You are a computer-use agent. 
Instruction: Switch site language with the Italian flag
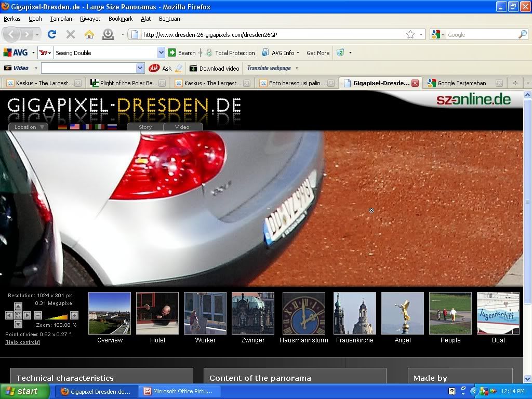[x=100, y=127]
